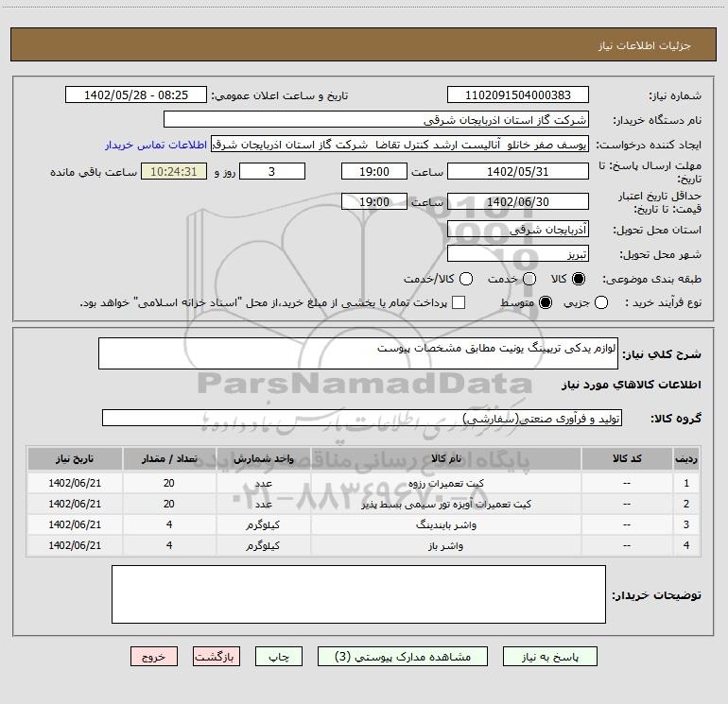728x704 pixels.
Task: Click the buyer notes text area
Action: coord(358,594)
